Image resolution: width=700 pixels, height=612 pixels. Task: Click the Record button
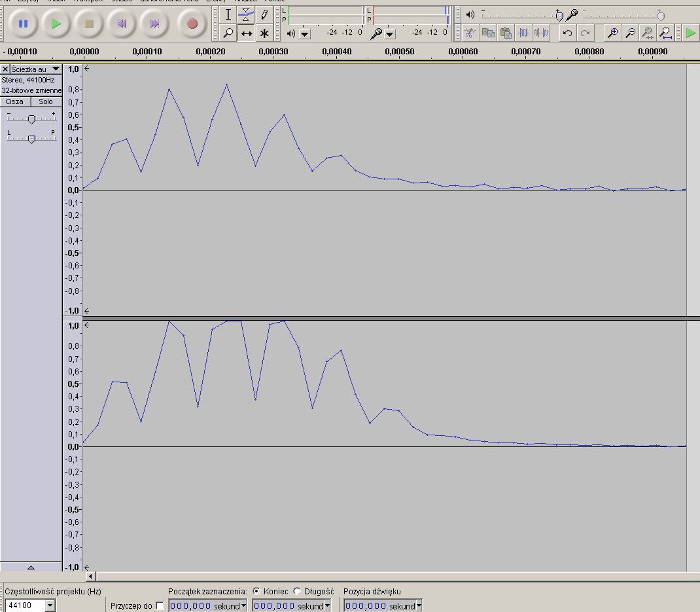point(192,24)
